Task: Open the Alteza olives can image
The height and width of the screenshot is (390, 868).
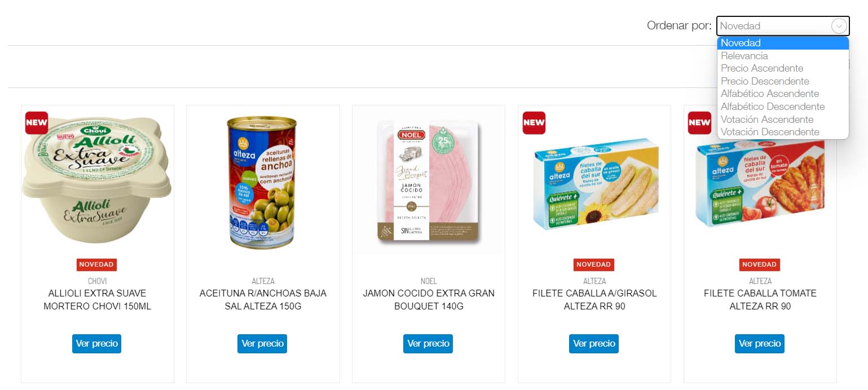Action: pyautogui.click(x=262, y=181)
